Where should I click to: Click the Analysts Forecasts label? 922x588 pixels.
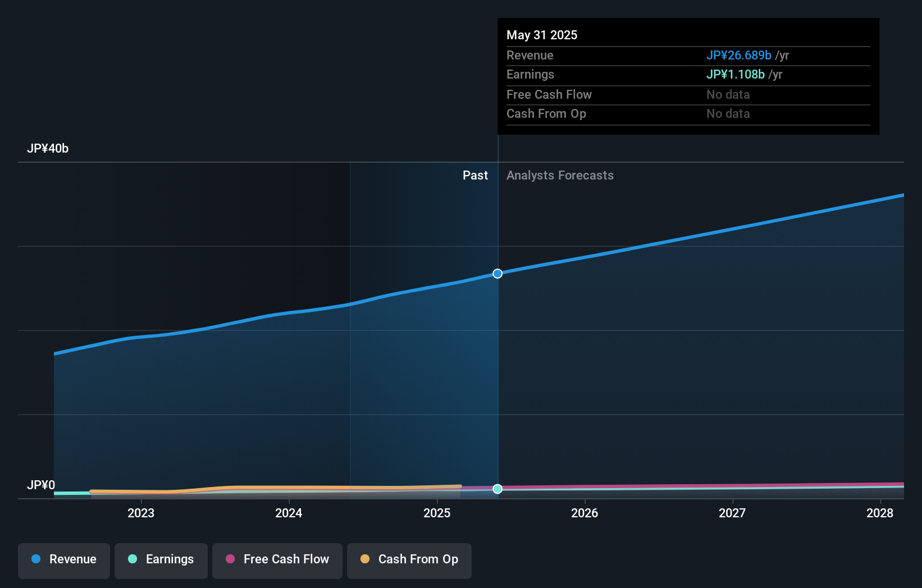[x=560, y=176]
